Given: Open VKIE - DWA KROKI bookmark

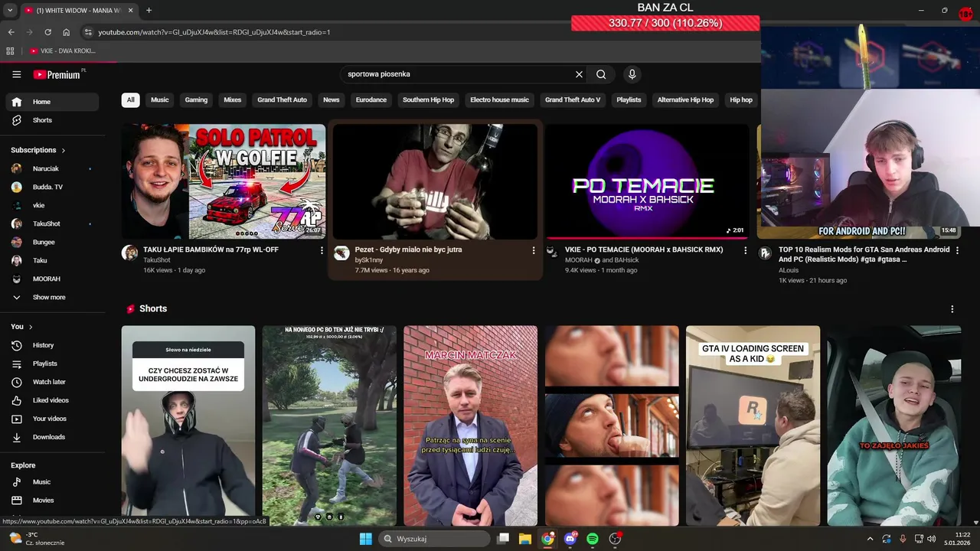Looking at the screenshot, I should point(63,51).
